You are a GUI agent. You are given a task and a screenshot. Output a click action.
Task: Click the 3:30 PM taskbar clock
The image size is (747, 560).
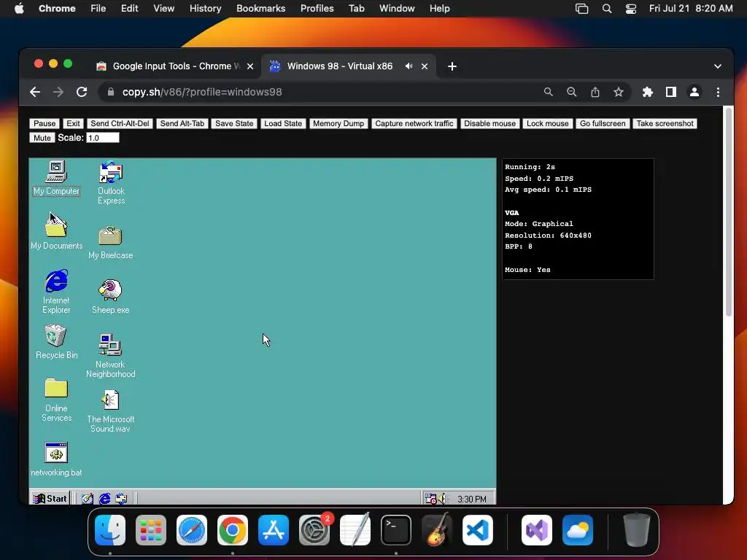(472, 499)
